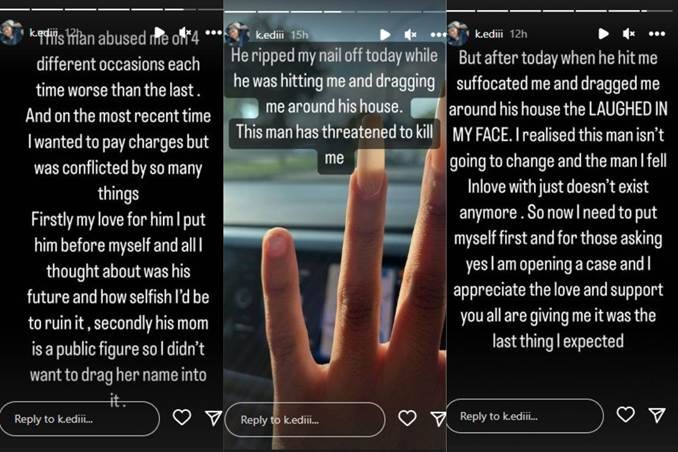Viewport: 678px width, 452px height.
Task: Open more options on the first story
Action: (x=214, y=32)
